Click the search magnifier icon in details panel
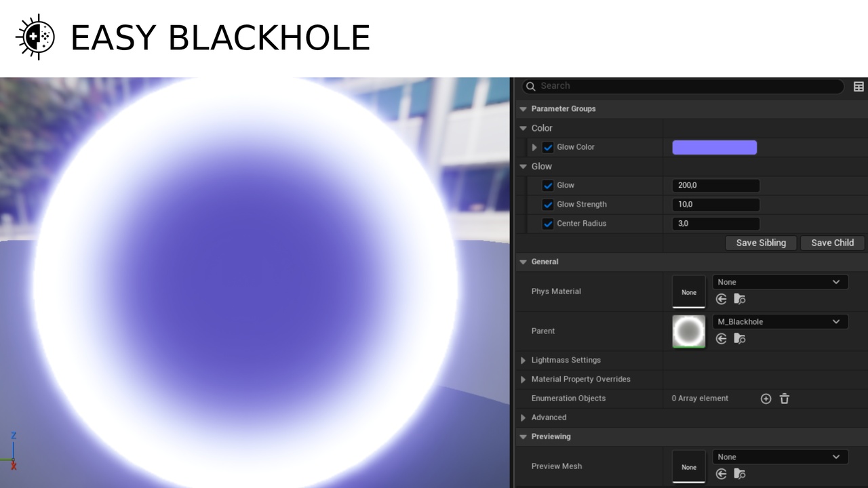 tap(531, 86)
